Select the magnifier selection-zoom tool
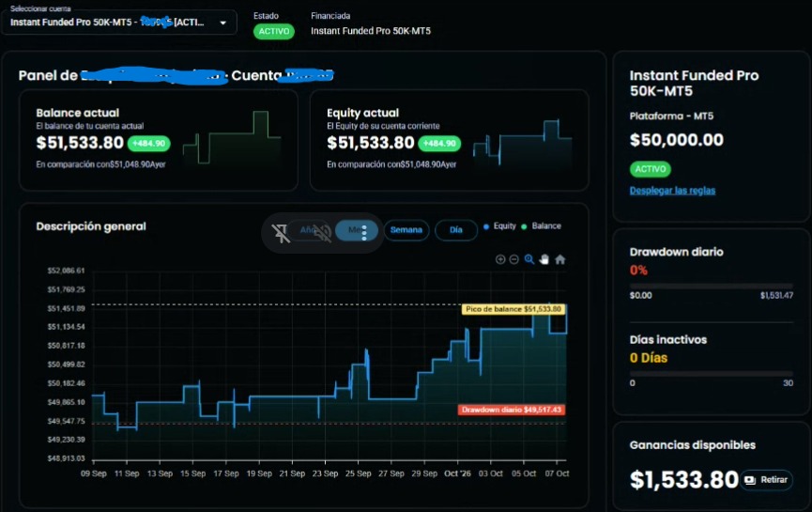 pyautogui.click(x=529, y=259)
